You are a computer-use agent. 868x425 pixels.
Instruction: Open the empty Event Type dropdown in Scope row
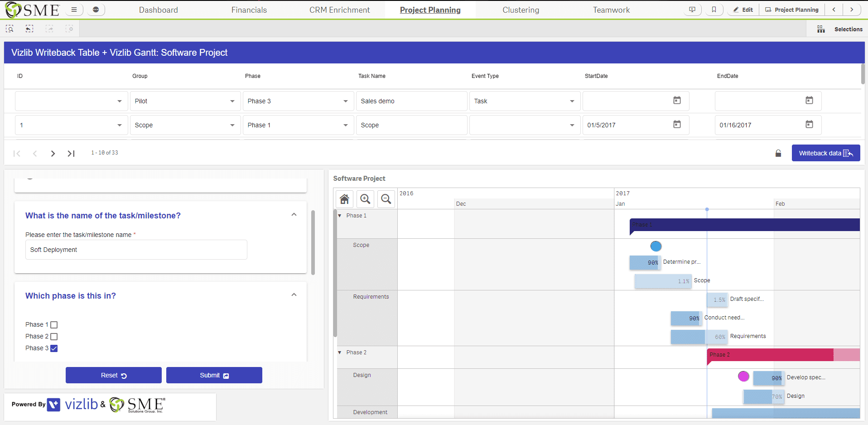[525, 125]
